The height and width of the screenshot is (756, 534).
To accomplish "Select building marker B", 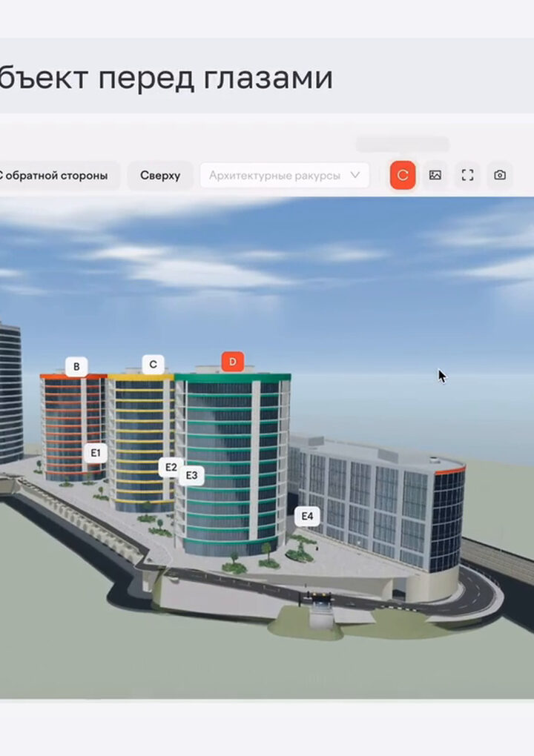I will 76,367.
